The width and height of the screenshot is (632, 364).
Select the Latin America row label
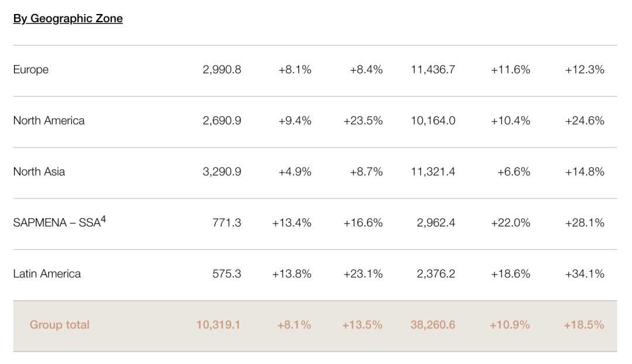coord(47,274)
